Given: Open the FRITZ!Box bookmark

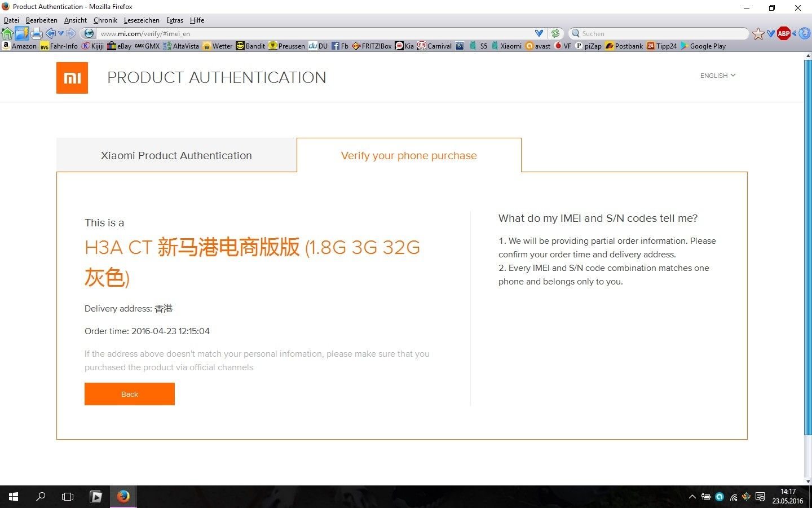Looking at the screenshot, I should coord(372,46).
